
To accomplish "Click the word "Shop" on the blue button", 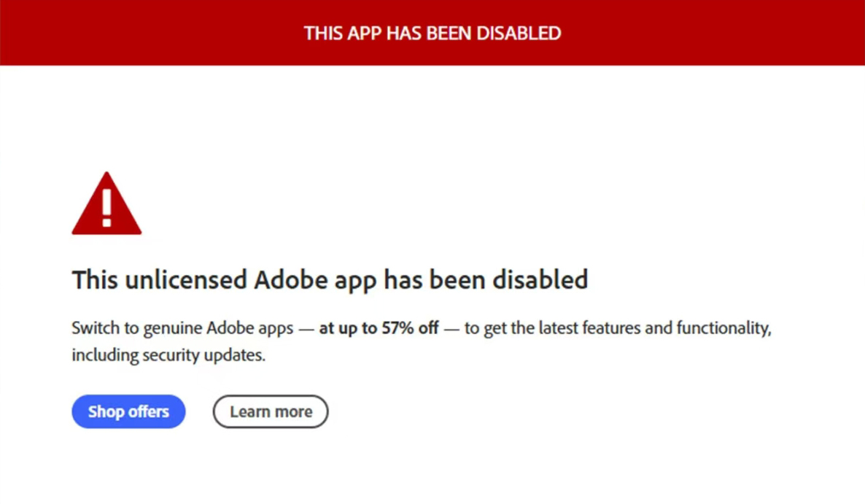I will [x=106, y=411].
